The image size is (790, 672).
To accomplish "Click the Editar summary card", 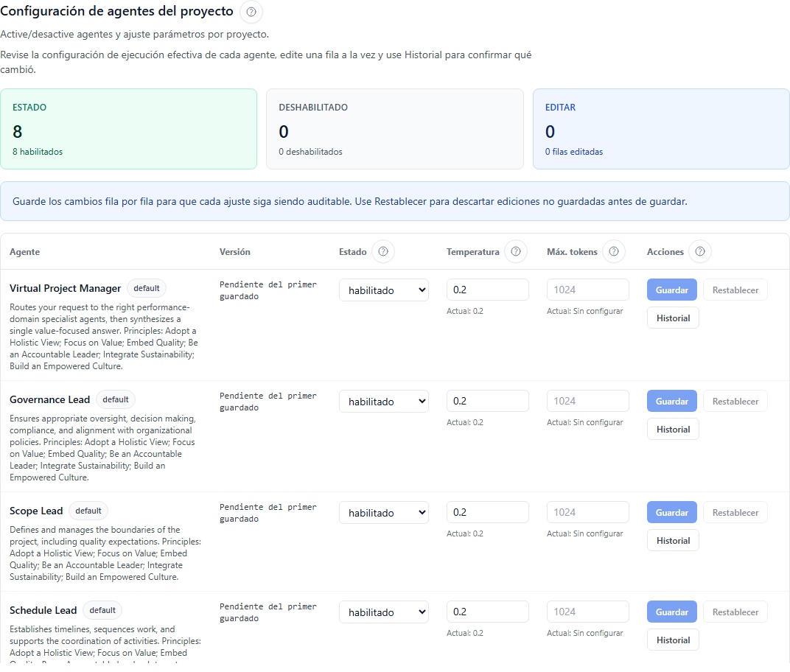I will (x=660, y=129).
